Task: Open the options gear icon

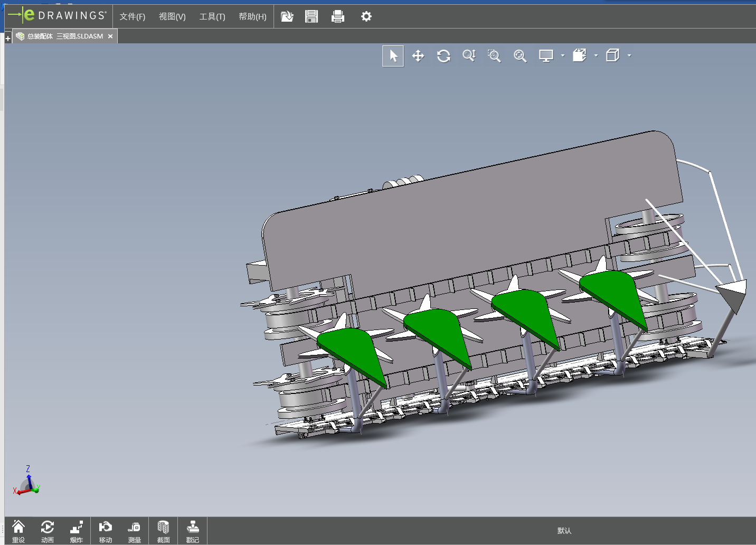Action: (366, 16)
